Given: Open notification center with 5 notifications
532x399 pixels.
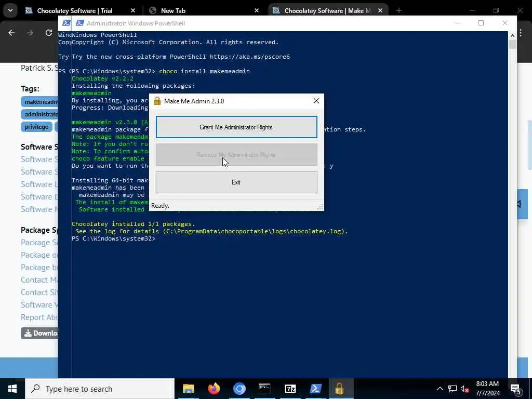Looking at the screenshot, I should [x=516, y=389].
